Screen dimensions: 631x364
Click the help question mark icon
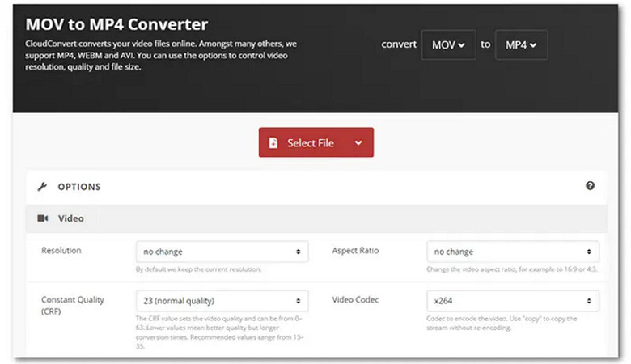pos(590,186)
